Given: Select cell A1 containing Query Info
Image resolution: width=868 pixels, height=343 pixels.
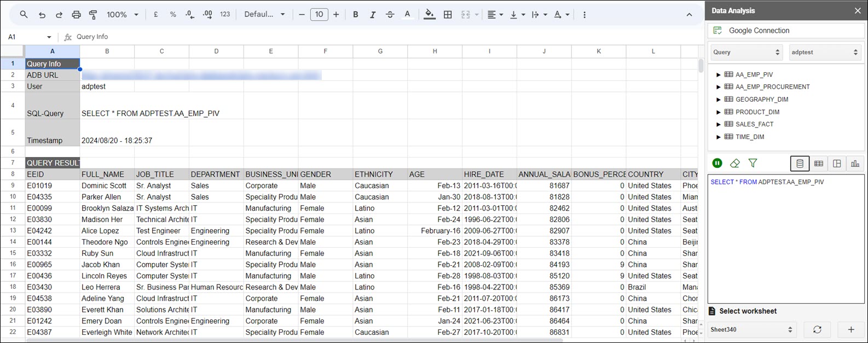Looking at the screenshot, I should [53, 63].
